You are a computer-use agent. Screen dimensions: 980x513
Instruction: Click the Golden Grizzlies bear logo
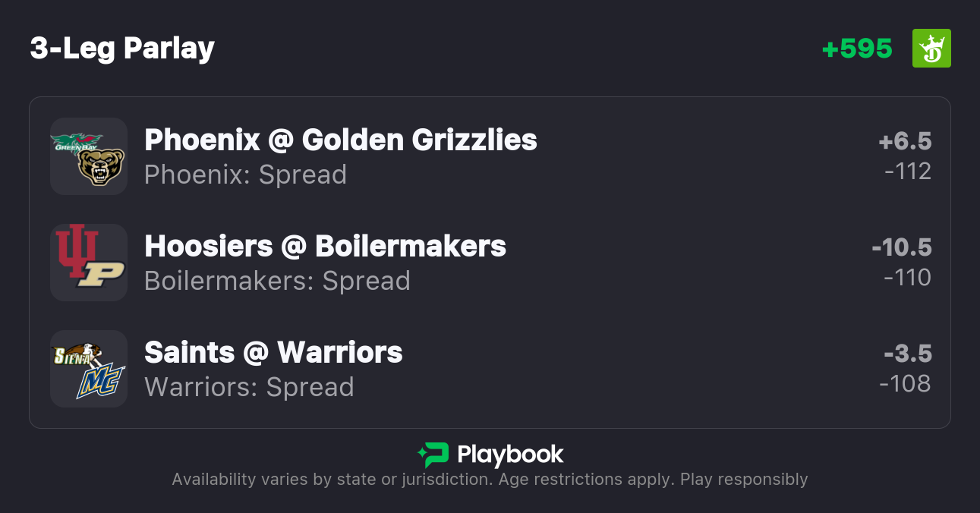coord(101,166)
